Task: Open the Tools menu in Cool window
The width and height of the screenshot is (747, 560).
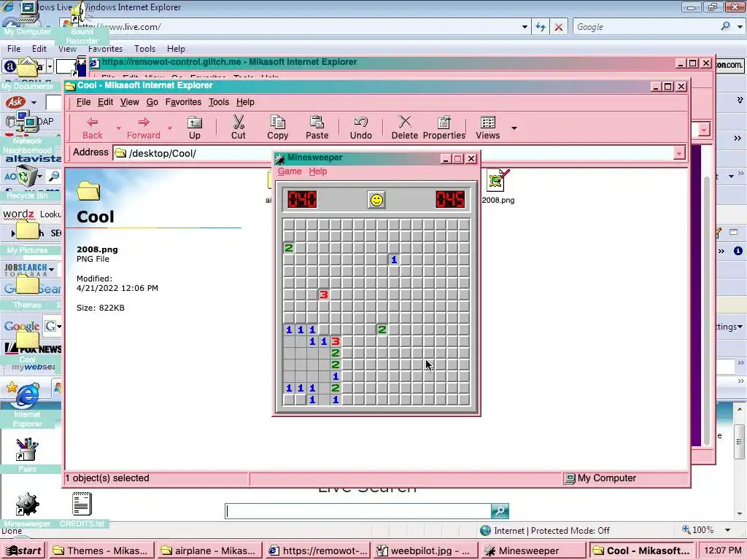Action: tap(219, 102)
